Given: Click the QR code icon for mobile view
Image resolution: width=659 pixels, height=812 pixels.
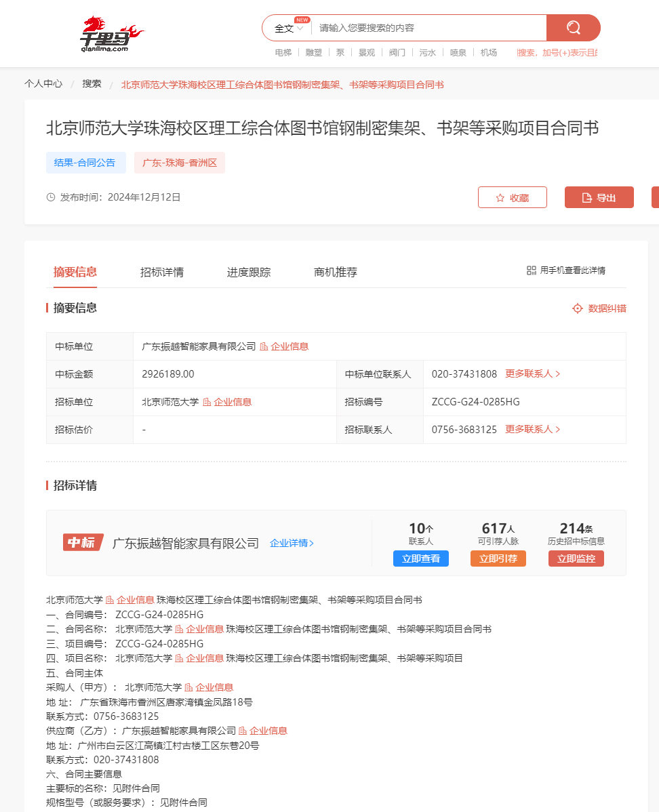Looking at the screenshot, I should (531, 270).
